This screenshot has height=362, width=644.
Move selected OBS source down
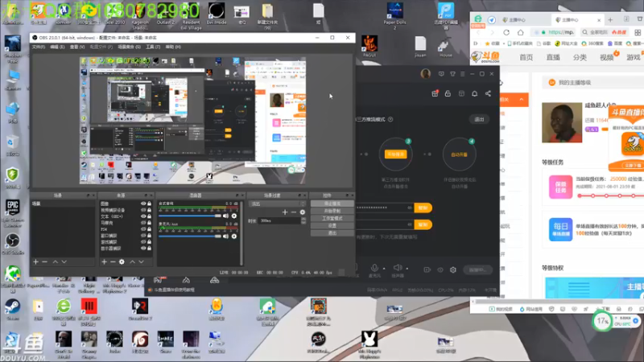coord(142,262)
